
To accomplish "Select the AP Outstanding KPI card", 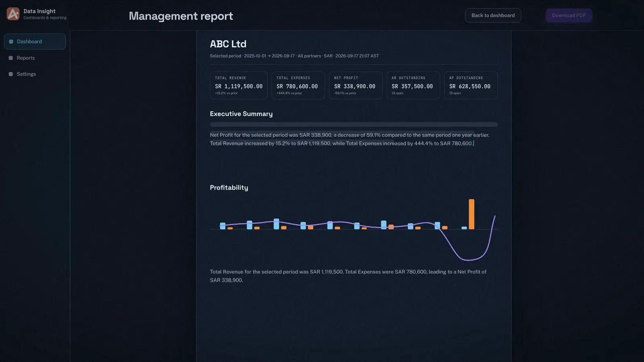I will (x=471, y=85).
